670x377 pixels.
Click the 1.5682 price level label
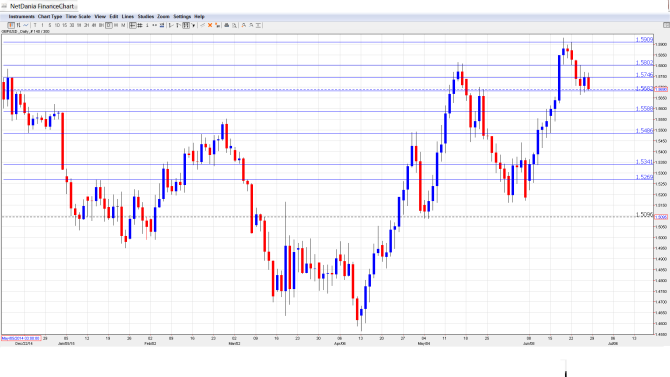(644, 88)
